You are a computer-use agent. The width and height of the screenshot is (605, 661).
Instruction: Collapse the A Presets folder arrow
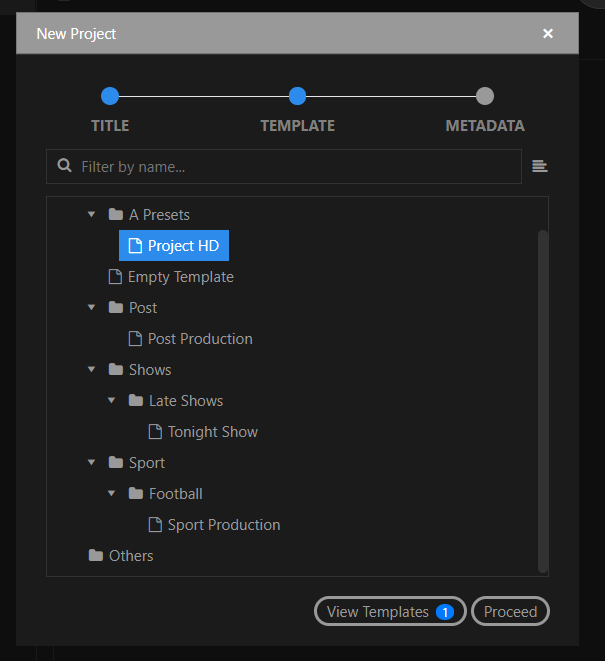click(x=91, y=215)
